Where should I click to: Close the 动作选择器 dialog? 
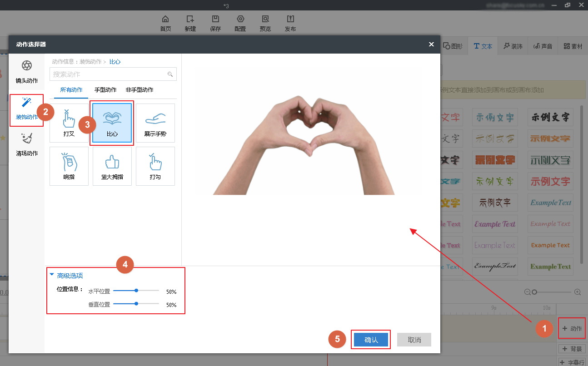431,44
